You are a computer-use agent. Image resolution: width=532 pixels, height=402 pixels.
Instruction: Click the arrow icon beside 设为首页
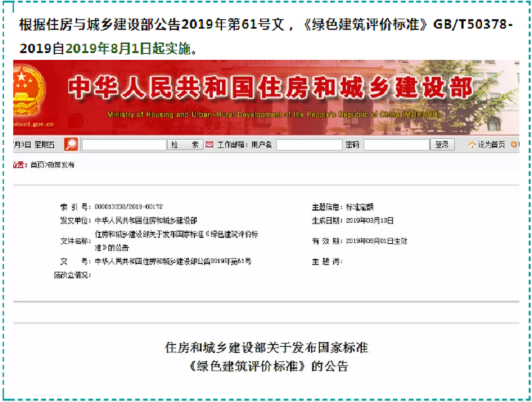point(472,145)
